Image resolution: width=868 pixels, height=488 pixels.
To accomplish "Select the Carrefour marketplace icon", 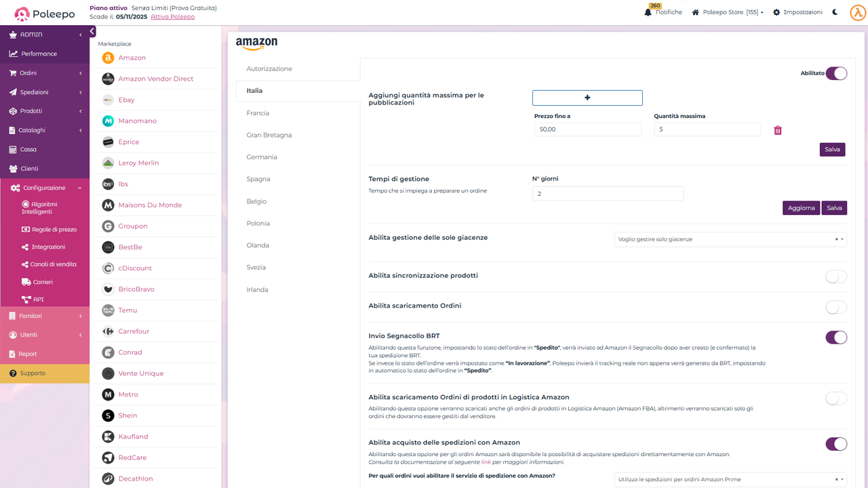I will click(108, 331).
